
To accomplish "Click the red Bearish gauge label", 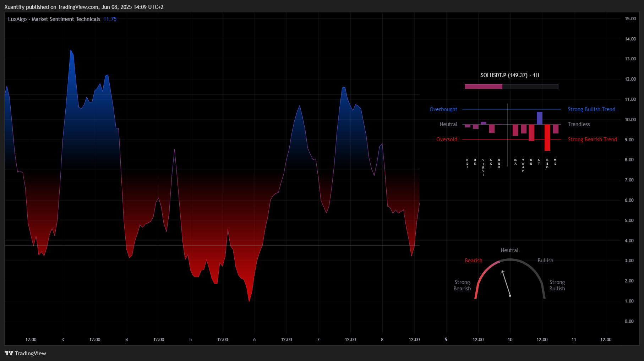I will [474, 261].
